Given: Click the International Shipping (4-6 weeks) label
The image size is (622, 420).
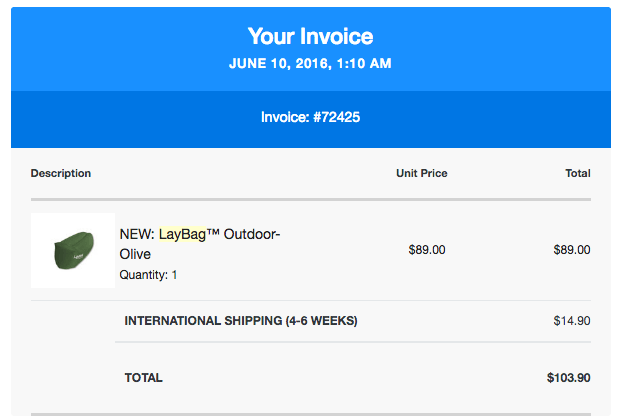Looking at the screenshot, I should coord(240,321).
